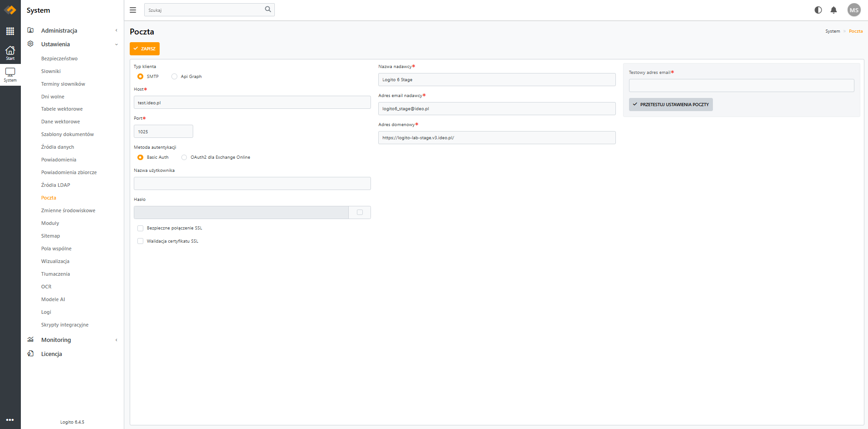Click the System breadcrumb link
The image size is (868, 429).
833,31
